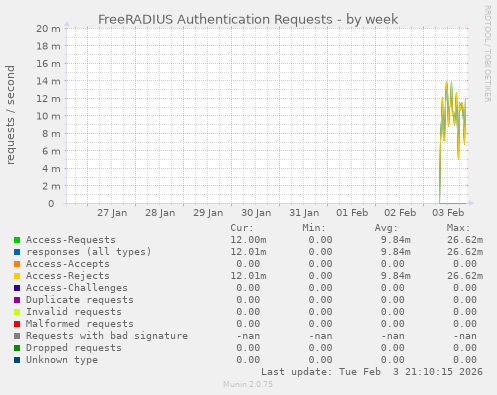
Task: Click the '03 Feb' x-axis label
Action: tap(448, 213)
